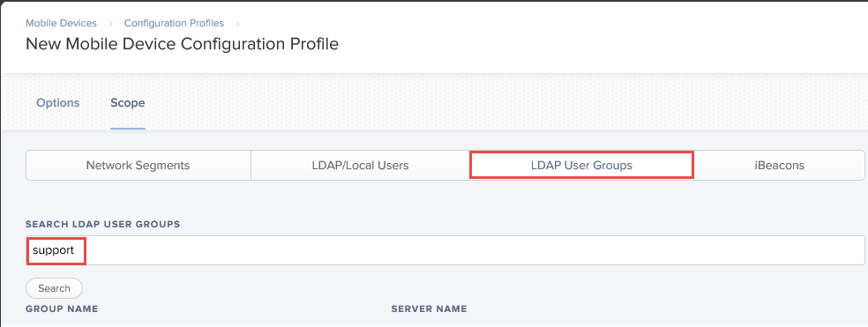This screenshot has height=327, width=868.
Task: Click the GROUP NAME column header
Action: pyautogui.click(x=62, y=308)
